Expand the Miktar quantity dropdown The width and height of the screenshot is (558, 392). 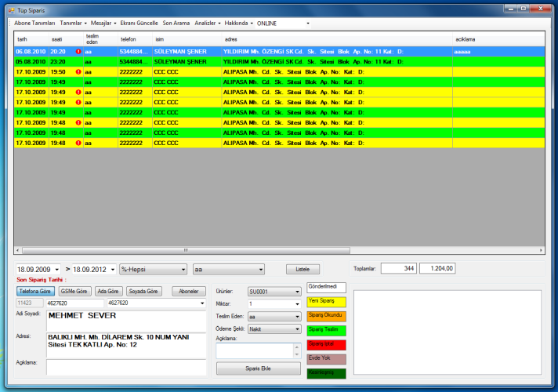(297, 304)
